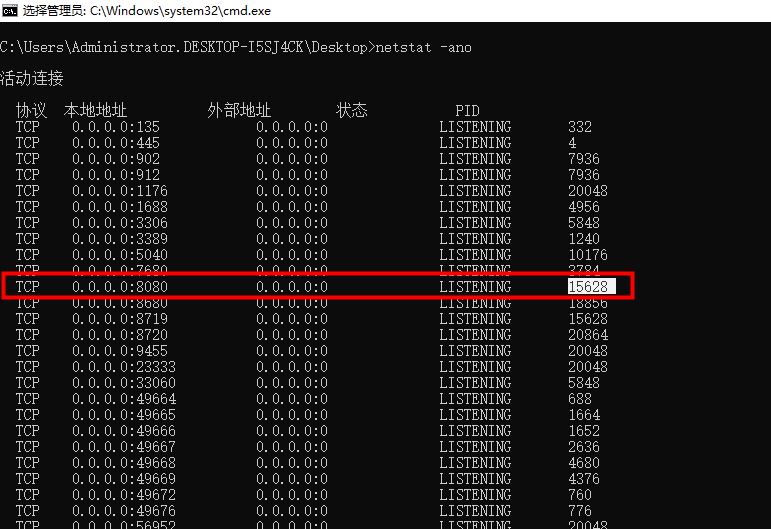771x529 pixels.
Task: Click PID 5848 in the port 3306 row
Action: (x=584, y=223)
